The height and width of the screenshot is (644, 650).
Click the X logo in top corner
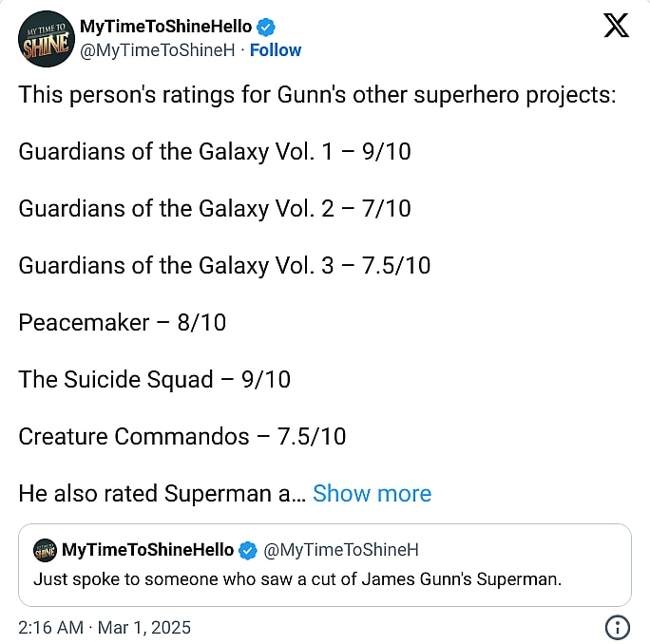tap(616, 26)
